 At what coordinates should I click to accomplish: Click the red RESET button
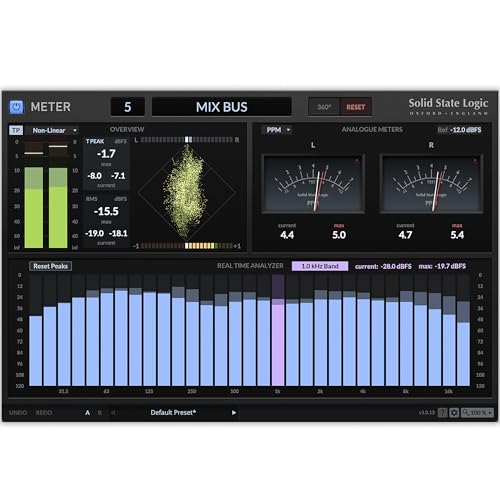click(x=355, y=107)
